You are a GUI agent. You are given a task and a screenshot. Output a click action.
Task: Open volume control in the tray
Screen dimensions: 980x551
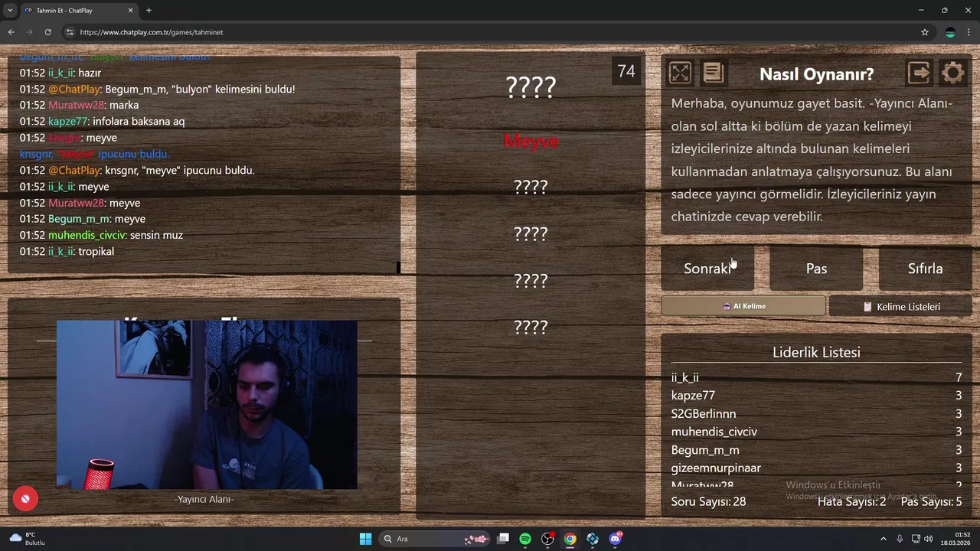[928, 539]
